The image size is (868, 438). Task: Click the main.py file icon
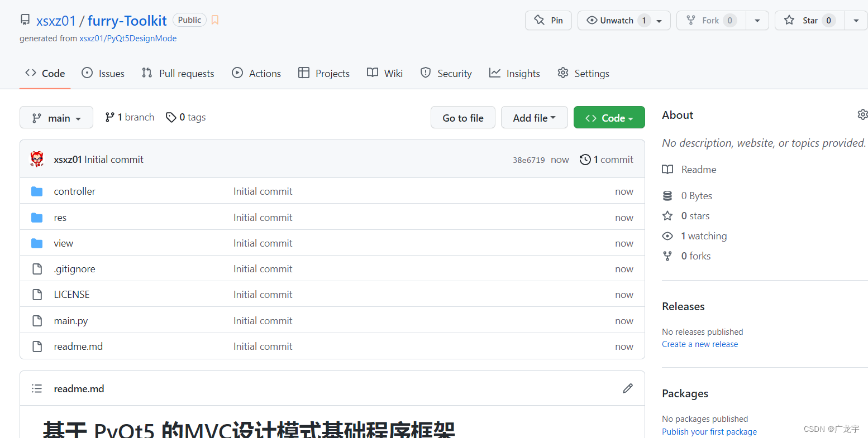(37, 321)
